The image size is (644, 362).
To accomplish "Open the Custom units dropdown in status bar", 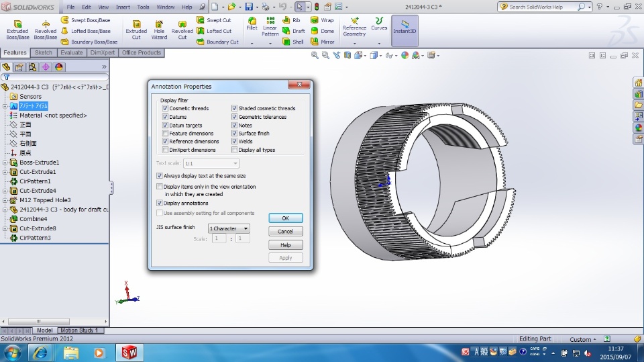I will pyautogui.click(x=582, y=339).
